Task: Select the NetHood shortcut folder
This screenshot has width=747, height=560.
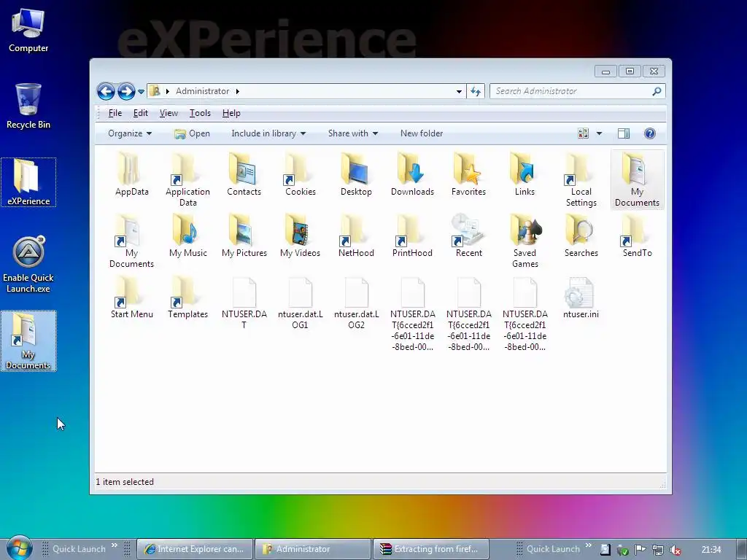Action: (356, 236)
